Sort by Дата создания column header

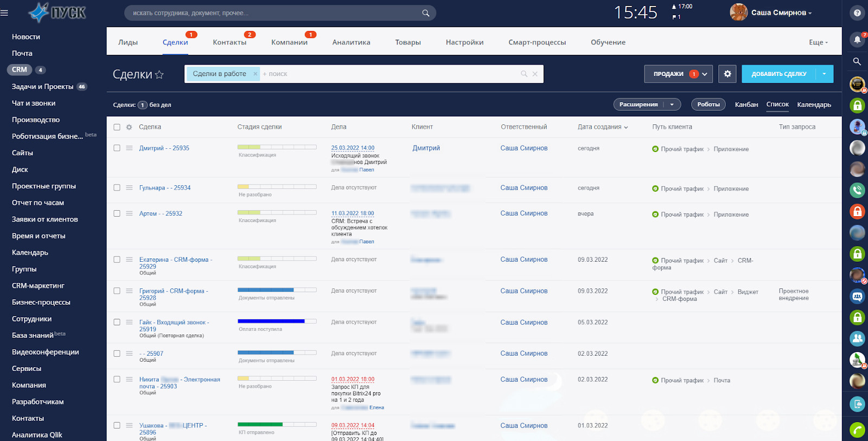(603, 127)
